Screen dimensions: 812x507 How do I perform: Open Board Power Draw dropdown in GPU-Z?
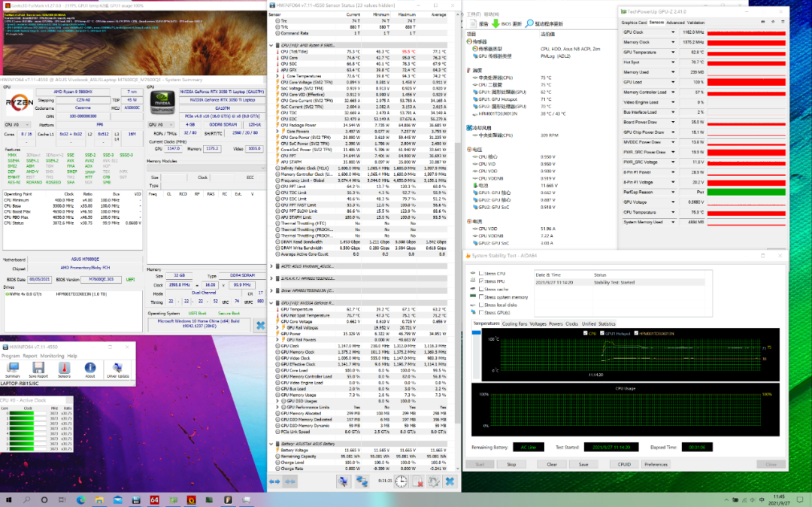click(673, 122)
